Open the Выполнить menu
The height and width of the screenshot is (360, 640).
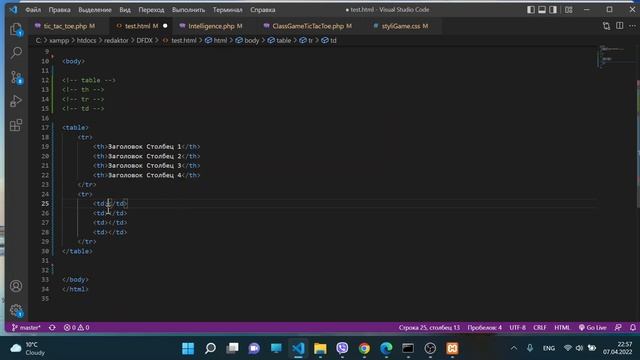click(x=188, y=10)
